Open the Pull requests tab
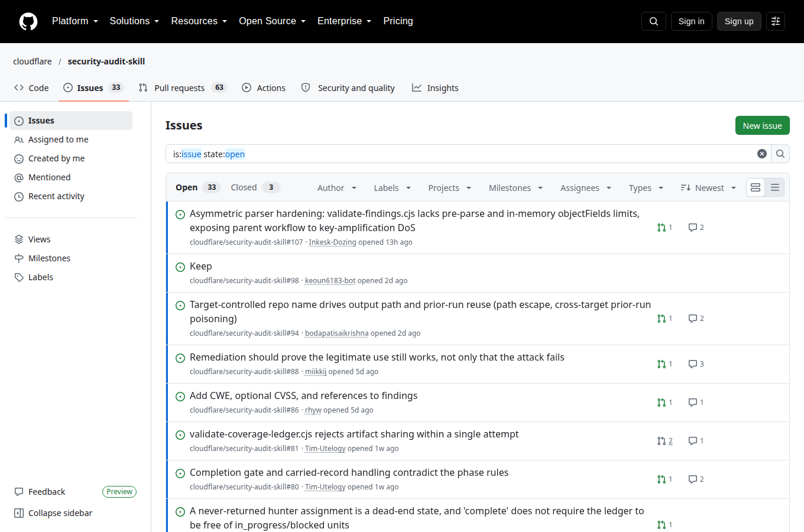Image resolution: width=804 pixels, height=532 pixels. (183, 88)
